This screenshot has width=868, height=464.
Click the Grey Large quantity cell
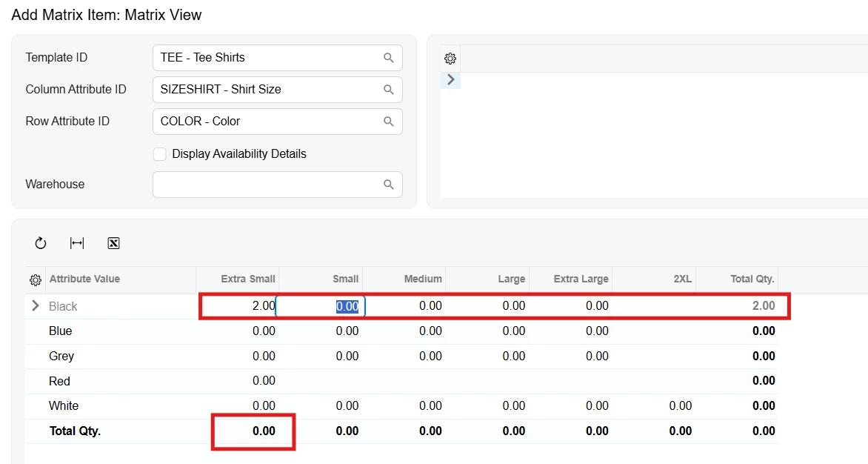click(x=487, y=356)
